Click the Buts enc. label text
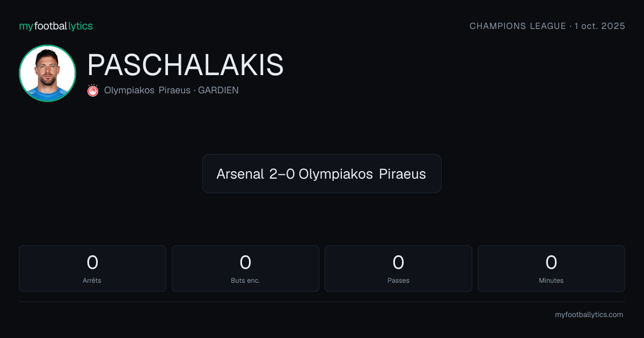Image resolution: width=644 pixels, height=338 pixels. tap(245, 281)
